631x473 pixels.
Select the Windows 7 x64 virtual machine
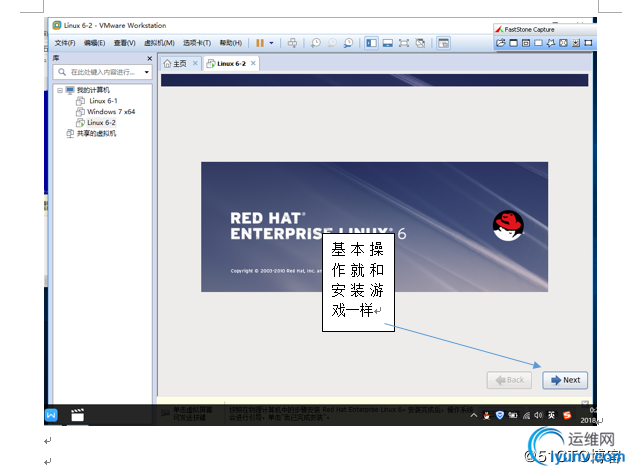point(111,112)
